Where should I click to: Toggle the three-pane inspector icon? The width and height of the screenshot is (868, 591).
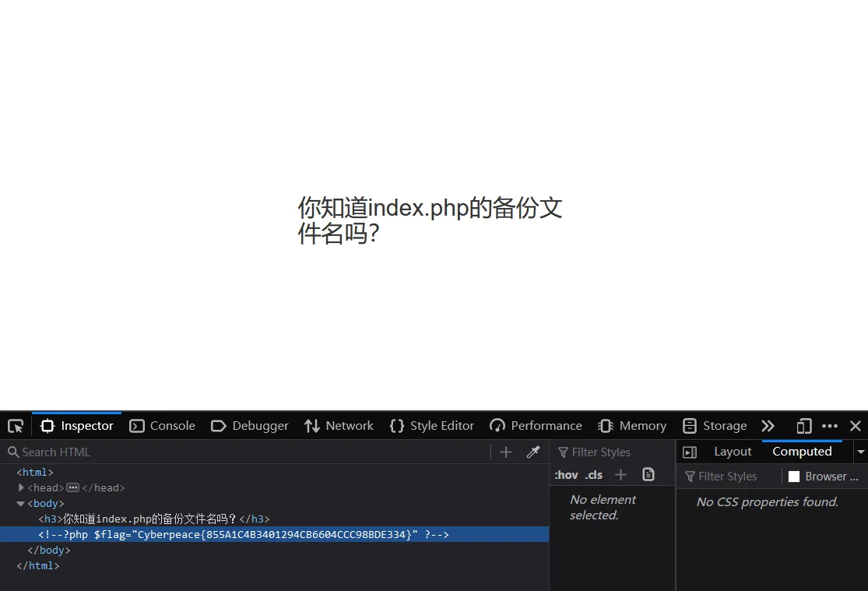pos(690,452)
